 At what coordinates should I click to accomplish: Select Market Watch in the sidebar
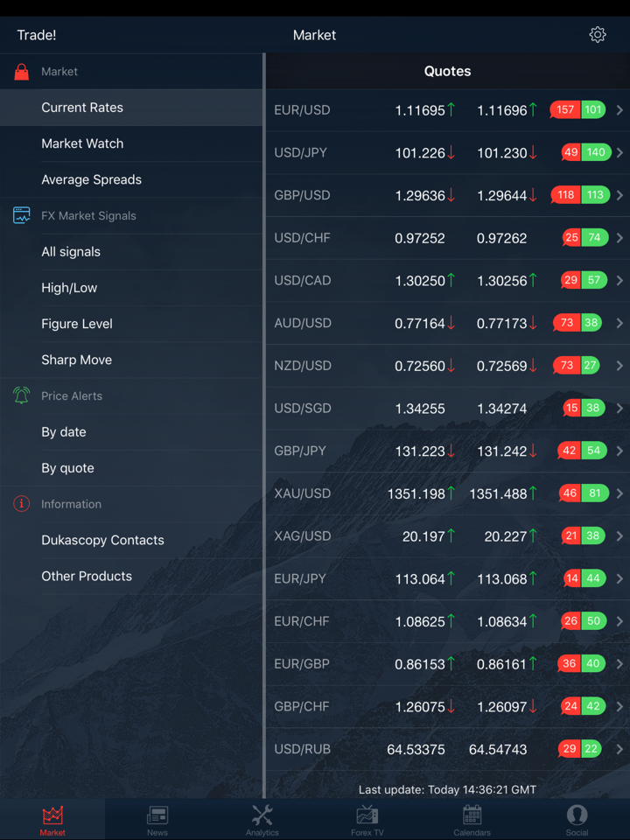(x=82, y=143)
